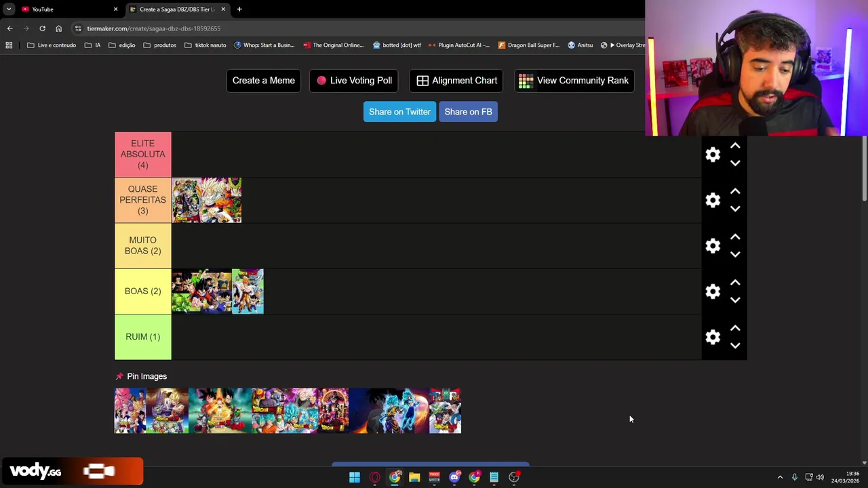Select MUITO BOAS (2) tier label

tap(142, 245)
